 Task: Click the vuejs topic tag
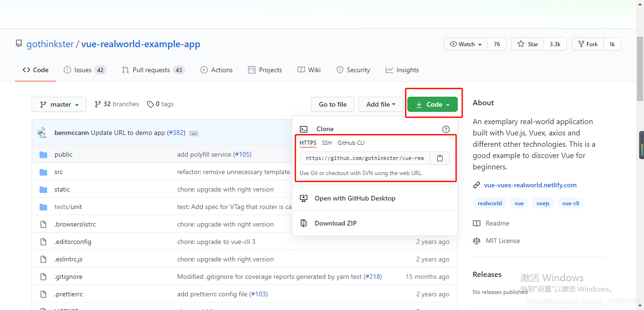coord(543,203)
